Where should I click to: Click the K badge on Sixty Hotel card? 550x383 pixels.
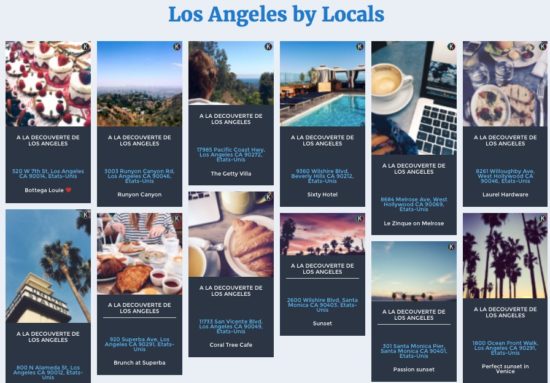tap(360, 46)
